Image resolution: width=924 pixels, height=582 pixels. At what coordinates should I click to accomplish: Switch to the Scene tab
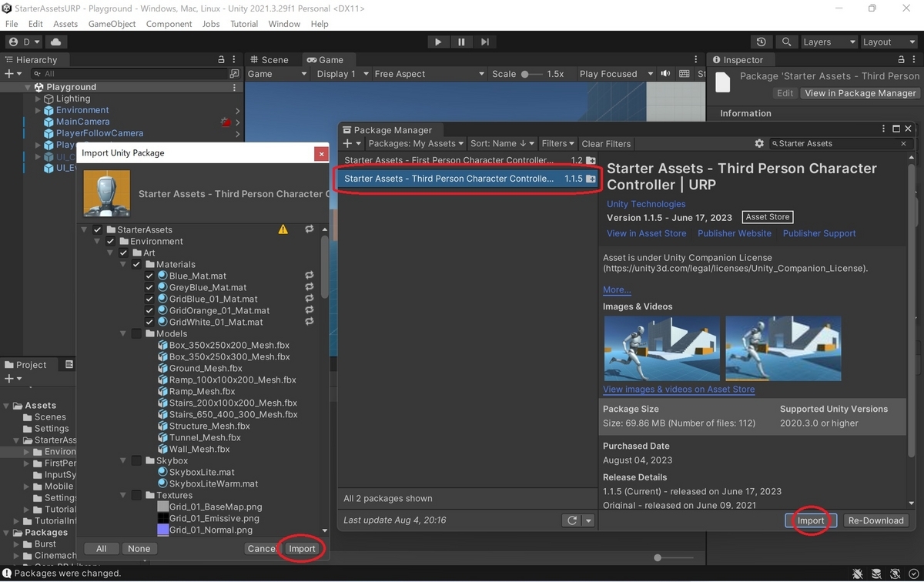click(x=268, y=60)
